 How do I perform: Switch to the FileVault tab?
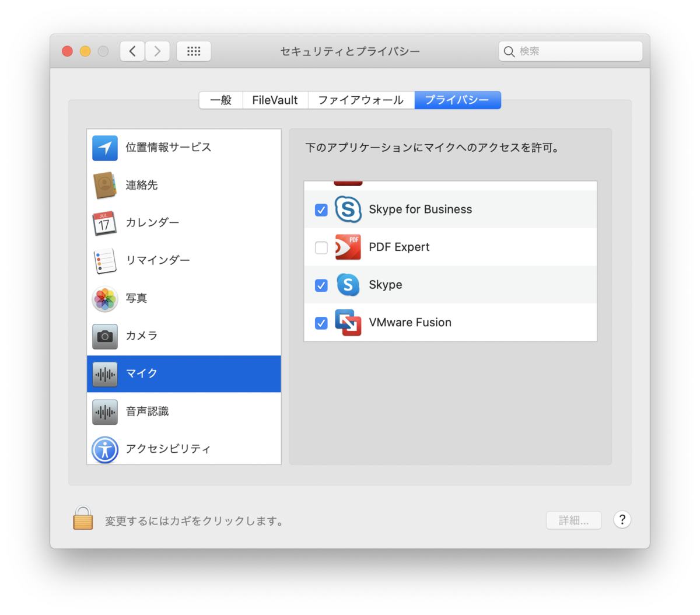point(275,100)
